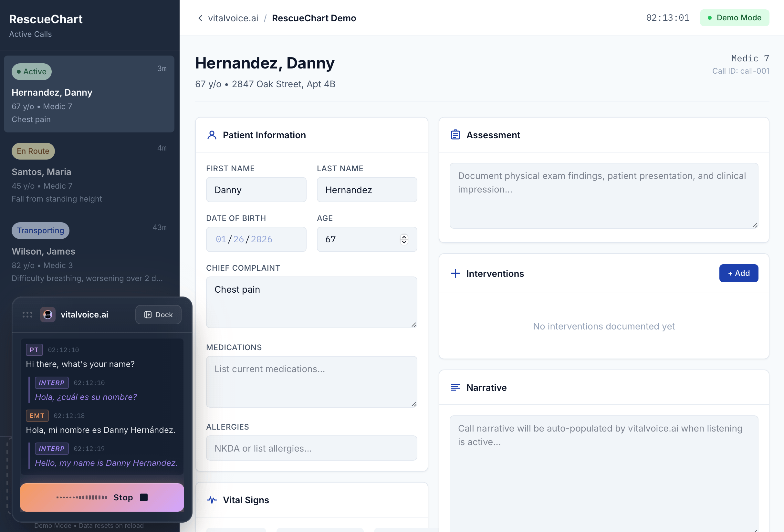The height and width of the screenshot is (532, 784).
Task: Click the Patient Information person icon
Action: pyautogui.click(x=212, y=135)
